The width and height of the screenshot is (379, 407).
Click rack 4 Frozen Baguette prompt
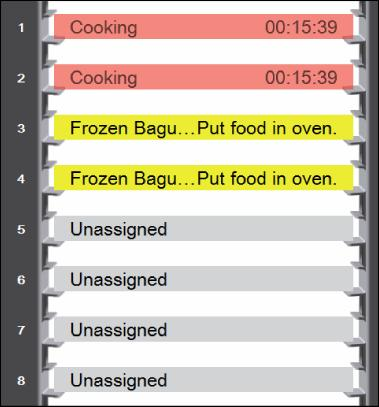pos(203,178)
